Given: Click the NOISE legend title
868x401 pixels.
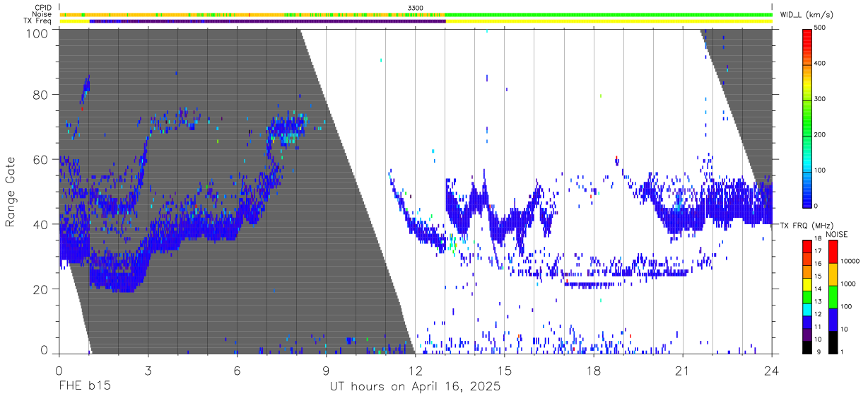Looking at the screenshot, I should pyautogui.click(x=838, y=234).
